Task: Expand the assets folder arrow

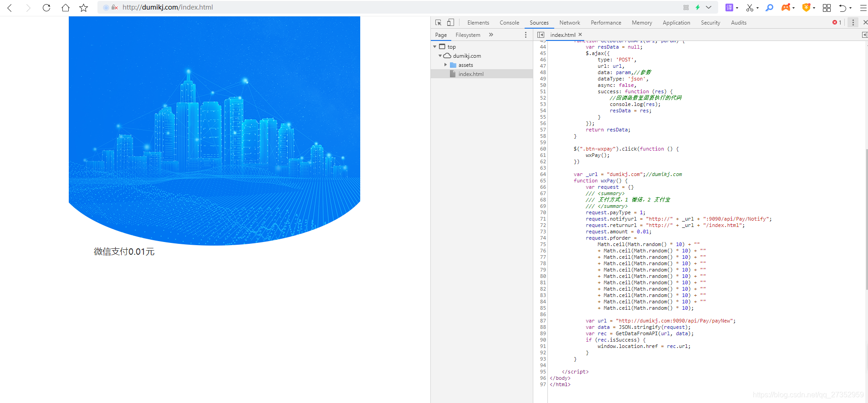Action: click(x=446, y=65)
